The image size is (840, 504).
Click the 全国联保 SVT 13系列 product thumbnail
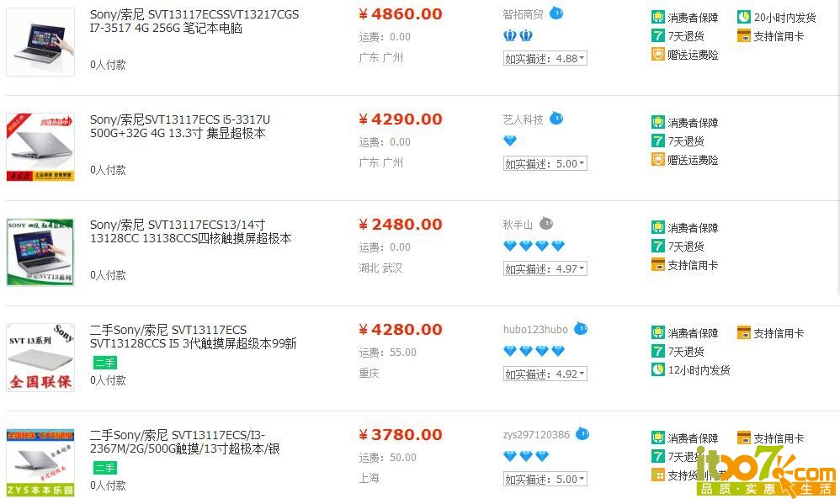coord(40,357)
